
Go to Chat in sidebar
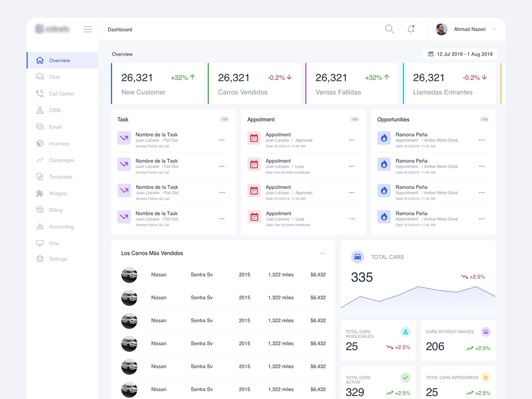tap(54, 77)
